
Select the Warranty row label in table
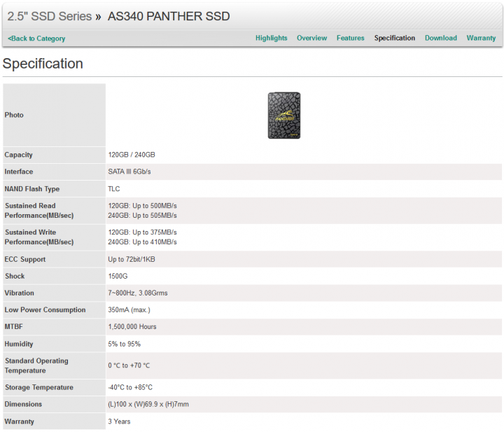click(20, 421)
